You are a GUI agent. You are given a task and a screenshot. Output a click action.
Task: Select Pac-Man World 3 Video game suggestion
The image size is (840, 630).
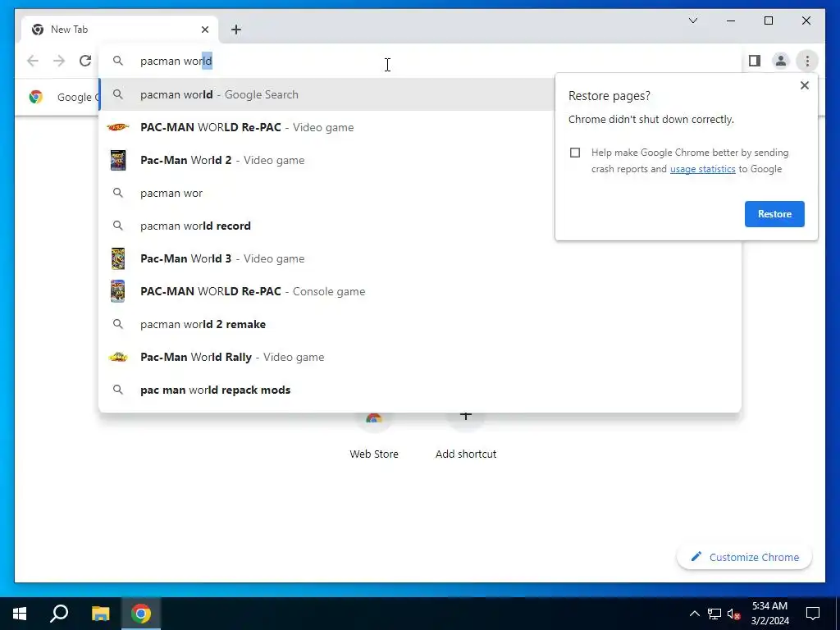[x=420, y=258]
